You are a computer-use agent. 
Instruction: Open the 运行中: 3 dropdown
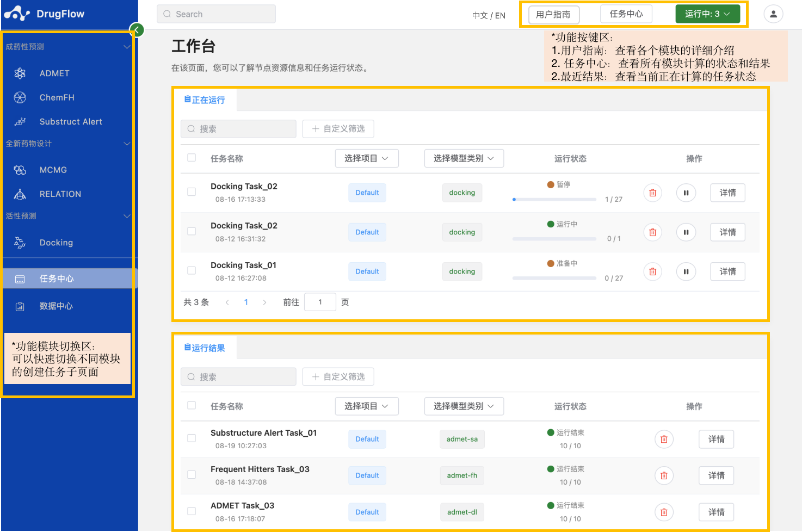click(x=708, y=14)
